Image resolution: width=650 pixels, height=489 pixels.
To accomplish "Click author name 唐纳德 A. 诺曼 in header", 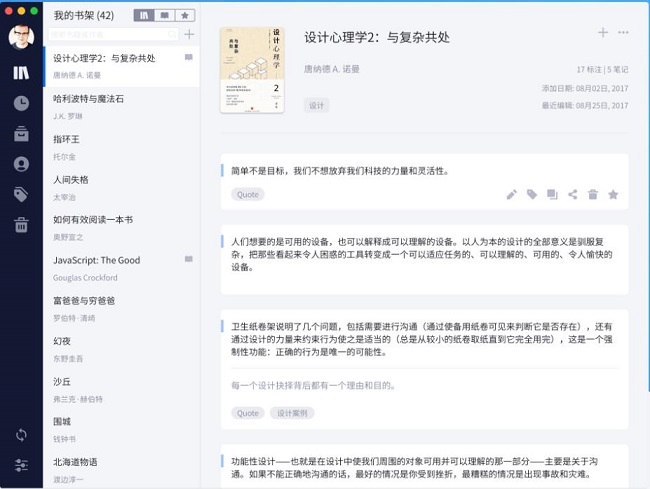I will coord(332,69).
